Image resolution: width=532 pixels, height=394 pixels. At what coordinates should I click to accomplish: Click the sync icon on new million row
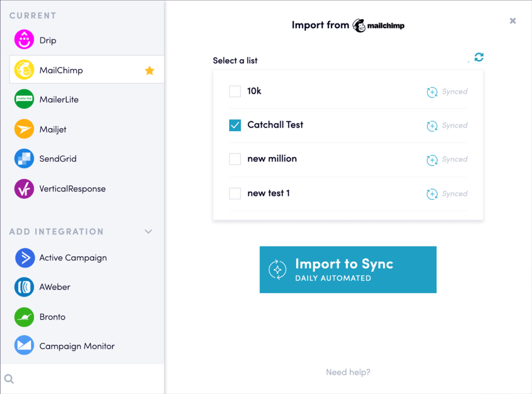(432, 160)
